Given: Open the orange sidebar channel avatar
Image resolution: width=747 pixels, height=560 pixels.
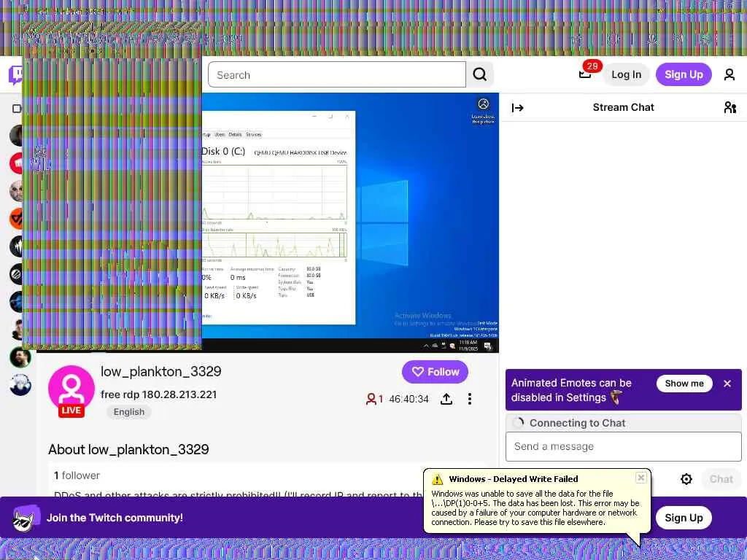Looking at the screenshot, I should pos(16,219).
